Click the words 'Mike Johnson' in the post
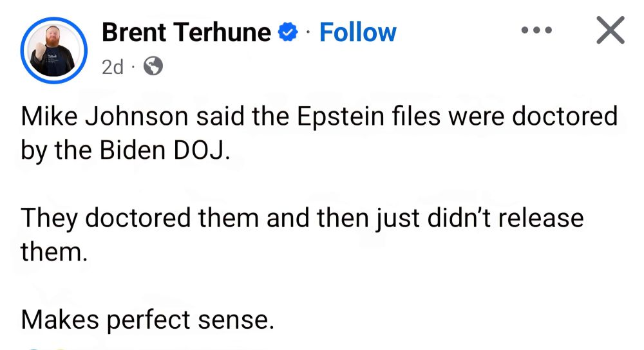The width and height of the screenshot is (644, 350). tap(105, 116)
